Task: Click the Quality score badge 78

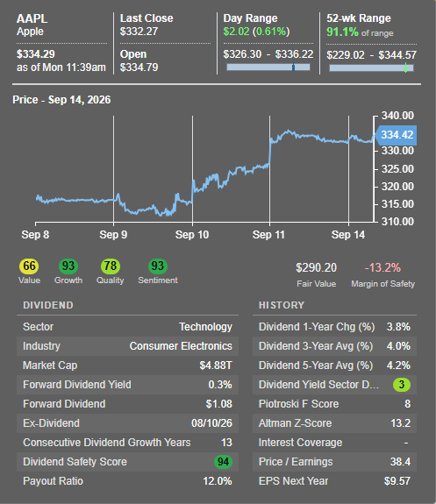Action: pyautogui.click(x=111, y=266)
